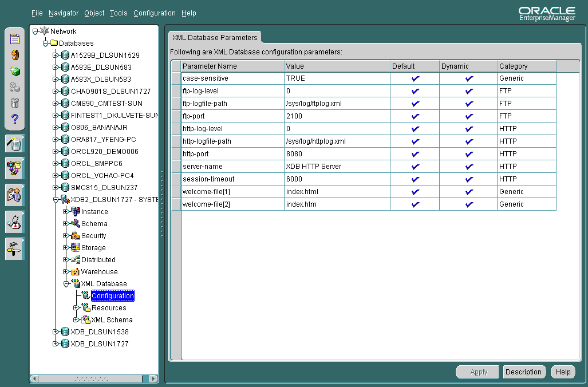588x387 pixels.
Task: Open the Instance Manager drawer icon
Action: (x=14, y=144)
